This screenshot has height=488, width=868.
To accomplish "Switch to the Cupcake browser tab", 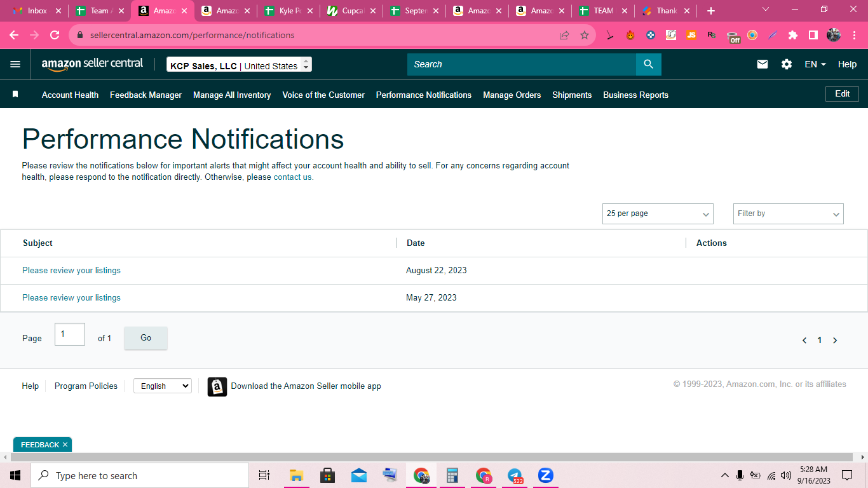I will (x=352, y=11).
